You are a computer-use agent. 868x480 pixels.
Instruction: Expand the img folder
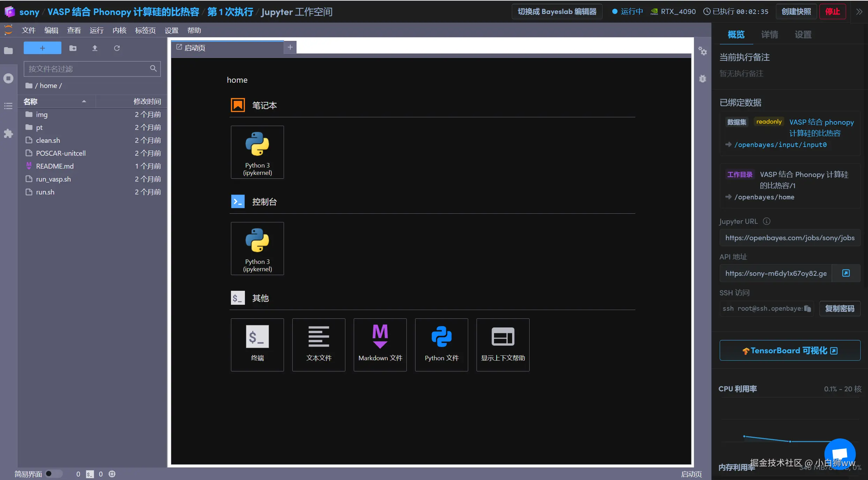(x=42, y=115)
